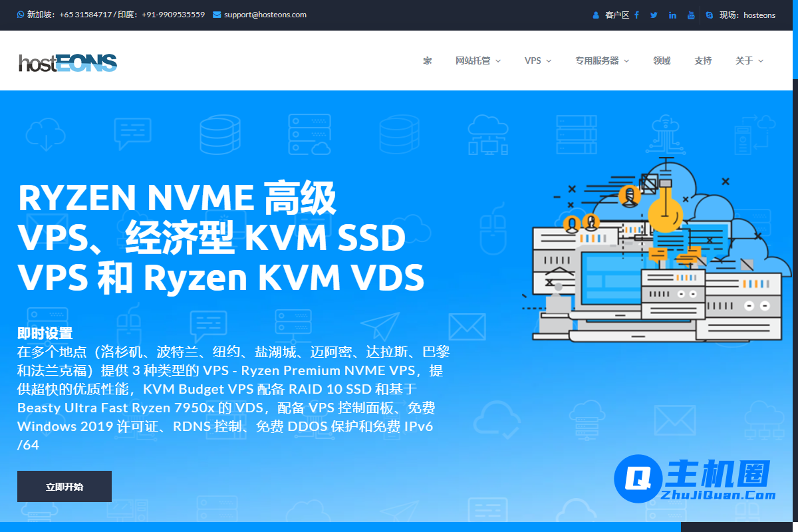Image resolution: width=798 pixels, height=532 pixels.
Task: Expand the 专用服务器 dropdown chevron
Action: tap(626, 61)
